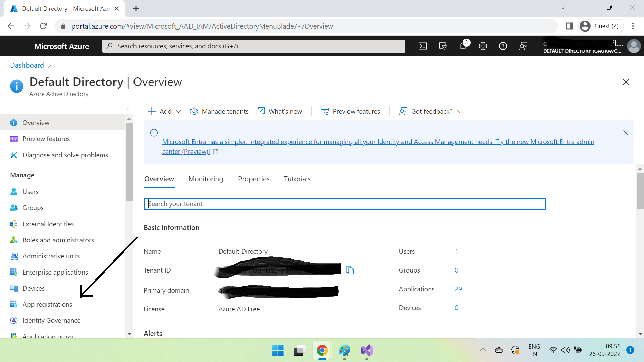Select External Identities sidebar icon
The height and width of the screenshot is (362, 644).
(13, 224)
